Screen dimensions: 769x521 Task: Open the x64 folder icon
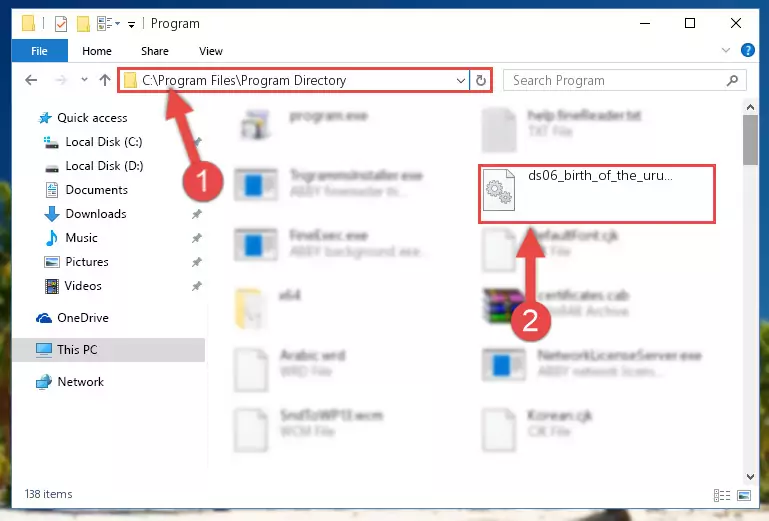coord(249,308)
